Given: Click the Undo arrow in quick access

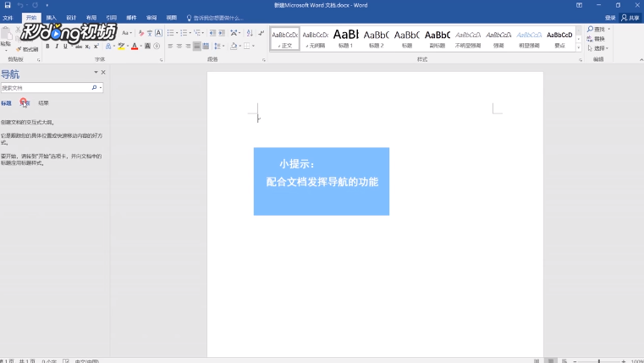Looking at the screenshot, I should pyautogui.click(x=20, y=5).
